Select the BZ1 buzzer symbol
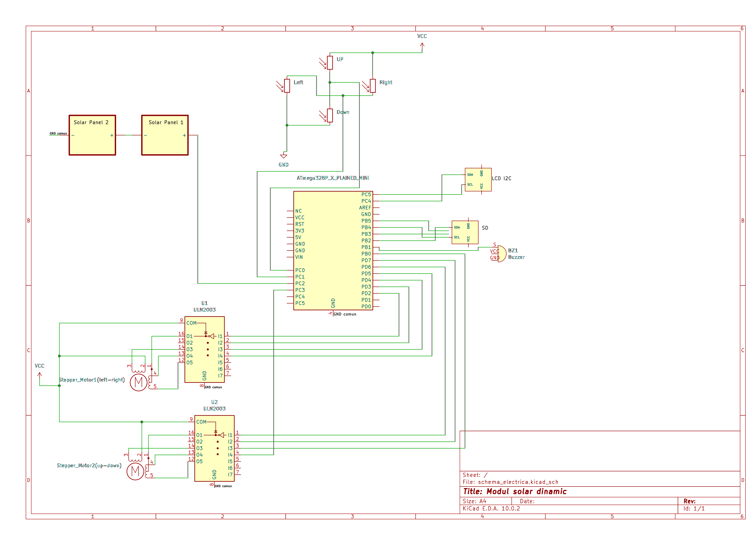This screenshot has width=756, height=534. 502,254
